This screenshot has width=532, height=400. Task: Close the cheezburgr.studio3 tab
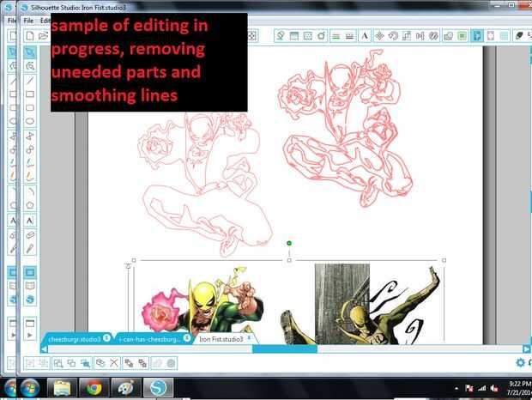click(x=106, y=338)
